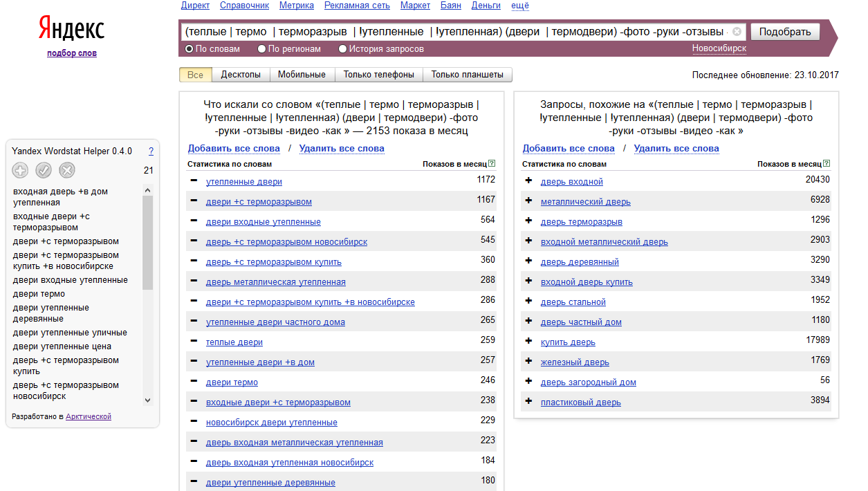Click left panel "Добавить все слова" link
868x491 pixels.
(234, 148)
